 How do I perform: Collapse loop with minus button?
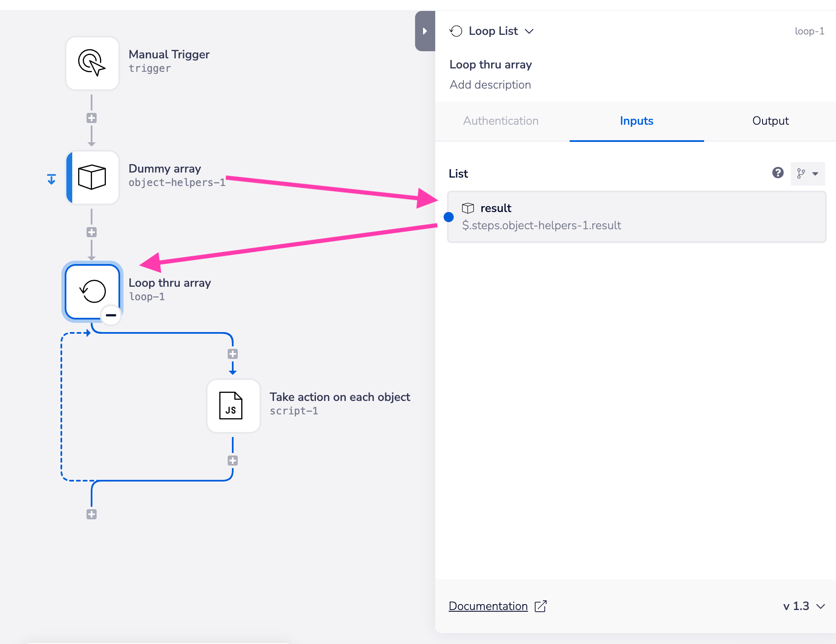[x=111, y=315]
